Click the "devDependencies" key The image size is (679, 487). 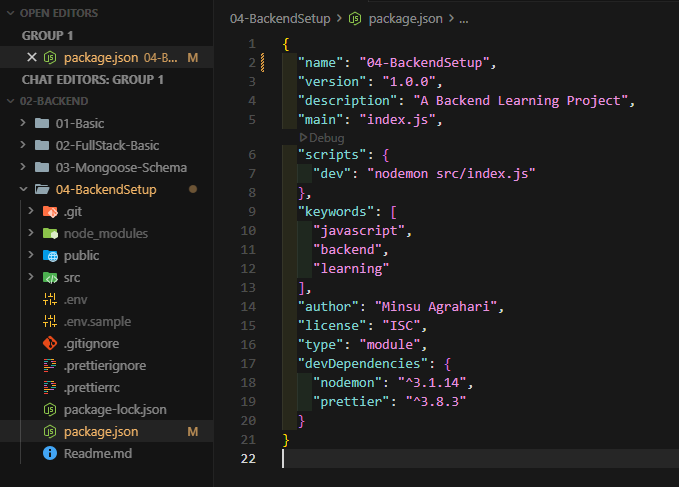coord(362,364)
